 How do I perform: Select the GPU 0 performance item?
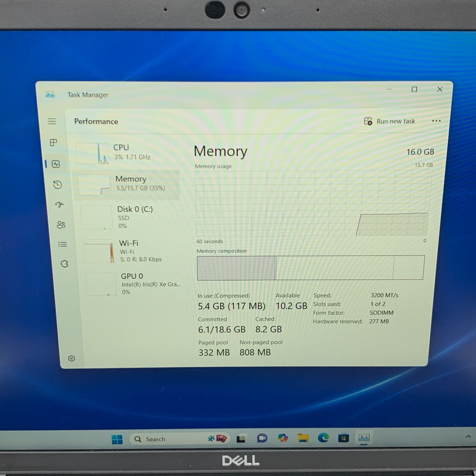coord(134,284)
